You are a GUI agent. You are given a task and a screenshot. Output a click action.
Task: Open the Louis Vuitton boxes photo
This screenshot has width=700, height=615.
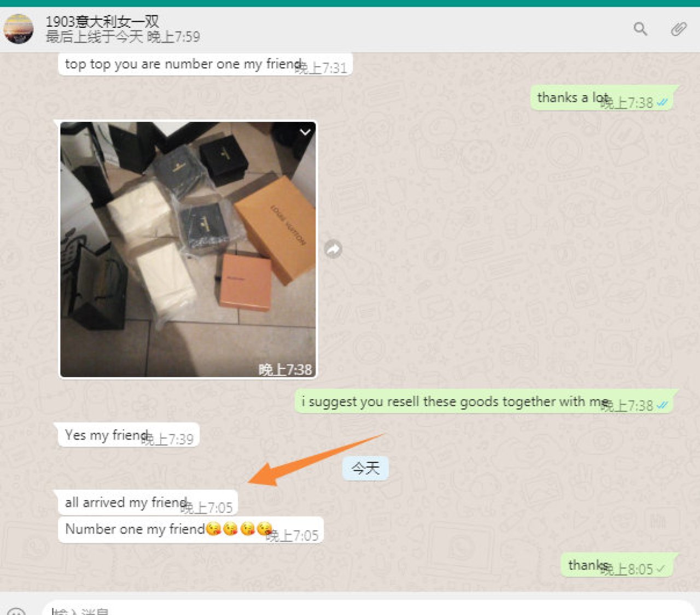[188, 250]
